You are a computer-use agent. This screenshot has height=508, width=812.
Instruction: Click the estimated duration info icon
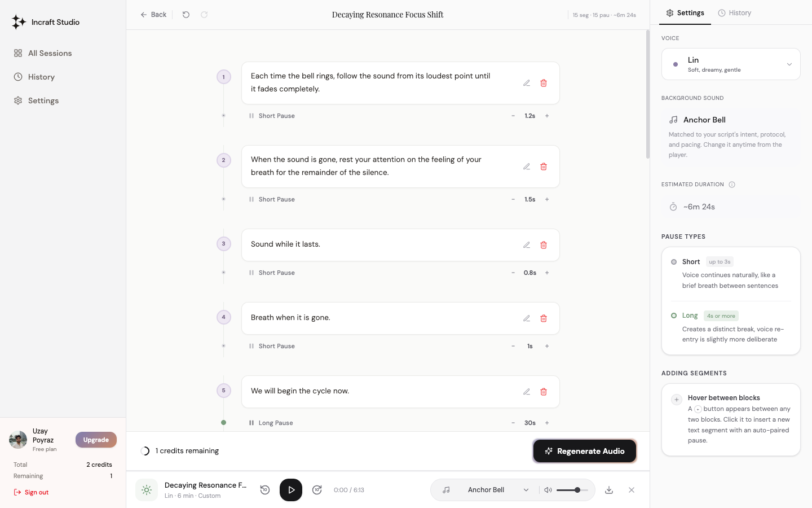click(x=732, y=185)
